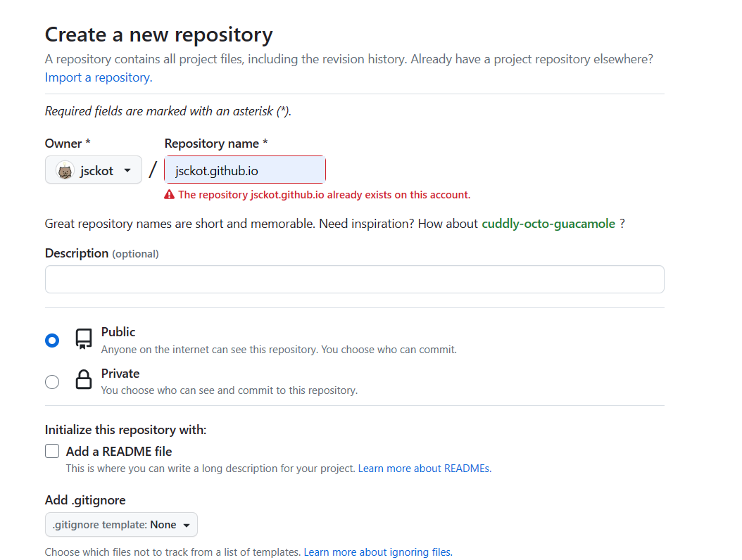The image size is (742, 560).
Task: Click the 'Private' label text
Action: pyautogui.click(x=120, y=374)
